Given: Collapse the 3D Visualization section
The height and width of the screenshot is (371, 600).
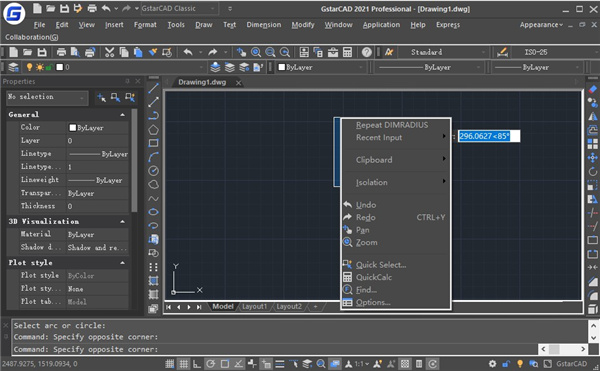Looking at the screenshot, I should point(122,222).
